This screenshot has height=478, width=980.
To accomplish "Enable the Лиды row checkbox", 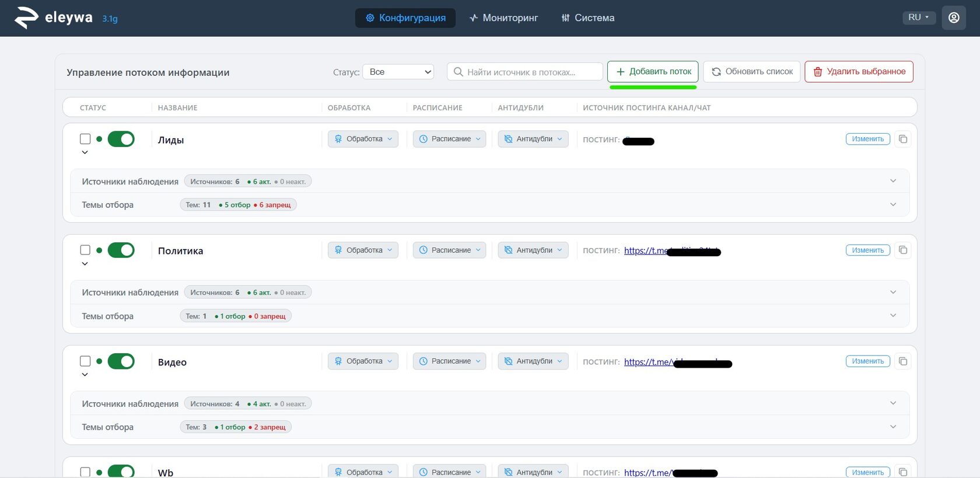I will pos(85,139).
